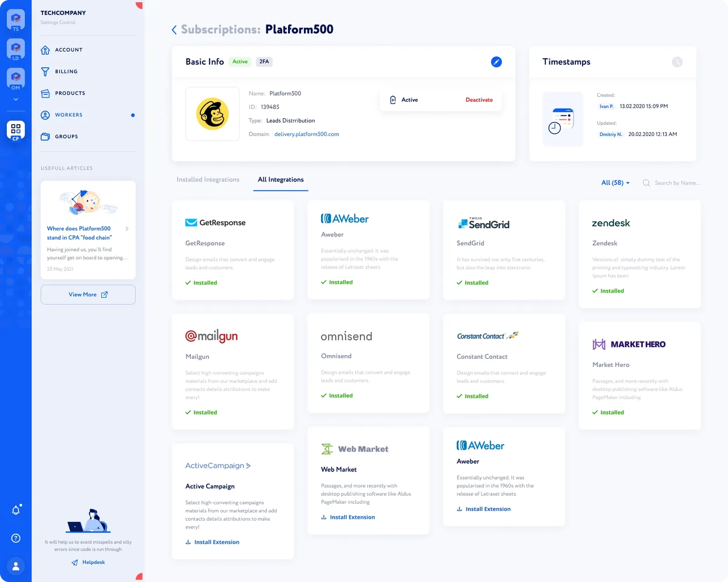
Task: Click Installed status on Mailgun card
Action: point(201,412)
